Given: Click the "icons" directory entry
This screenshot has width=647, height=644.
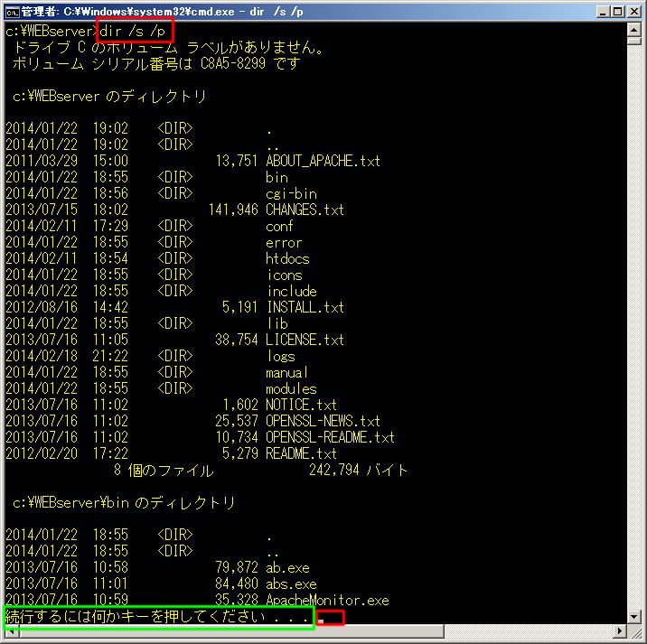Looking at the screenshot, I should (x=285, y=275).
